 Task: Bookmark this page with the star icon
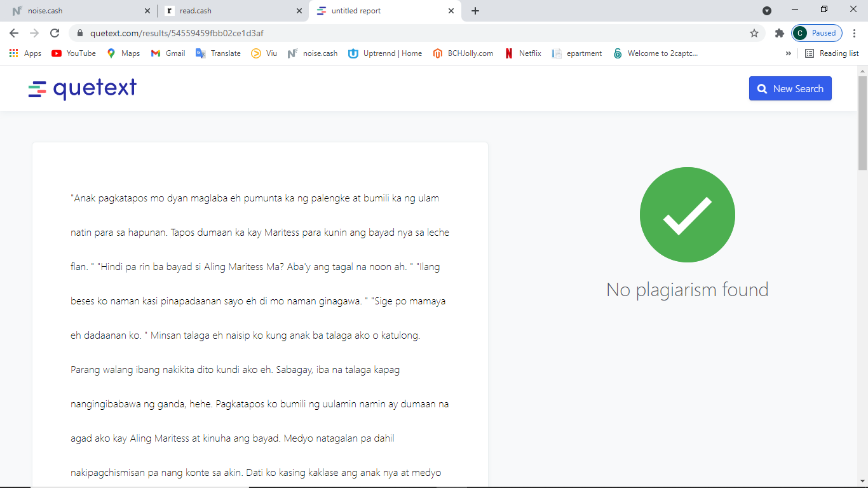(x=754, y=33)
